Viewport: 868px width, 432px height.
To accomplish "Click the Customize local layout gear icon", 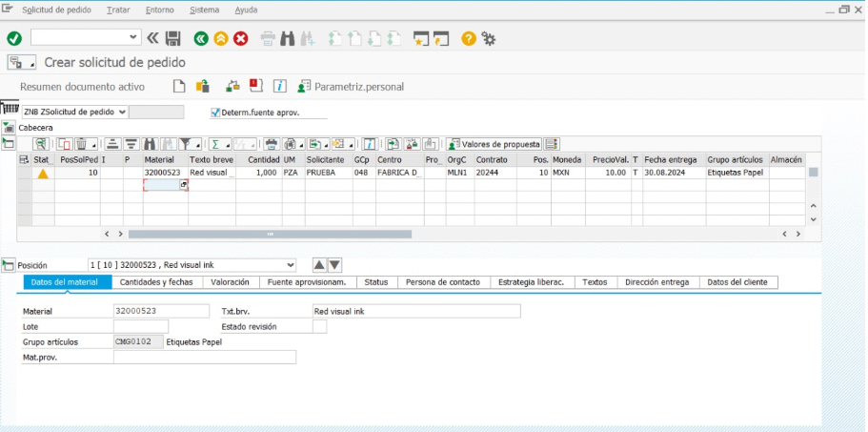I will 489,38.
